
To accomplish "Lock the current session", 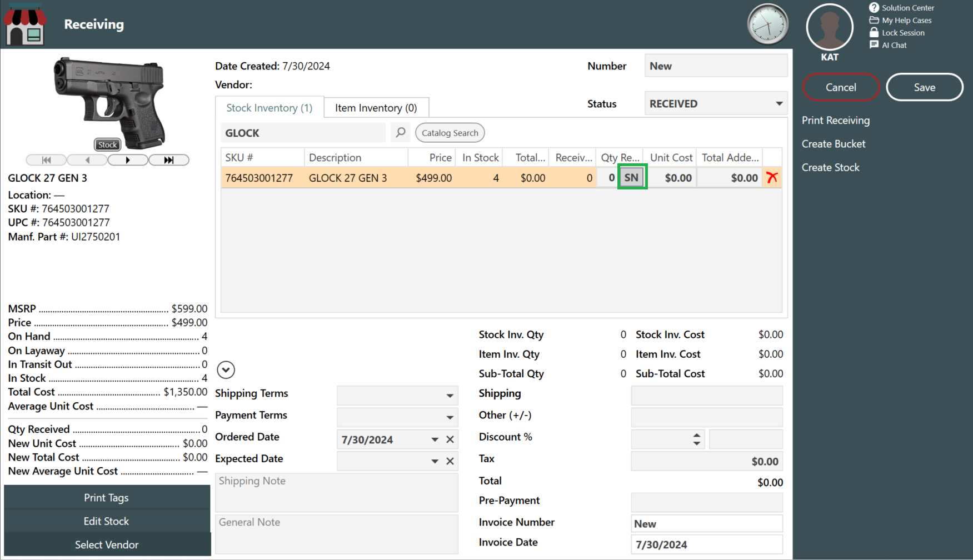I will coord(897,33).
